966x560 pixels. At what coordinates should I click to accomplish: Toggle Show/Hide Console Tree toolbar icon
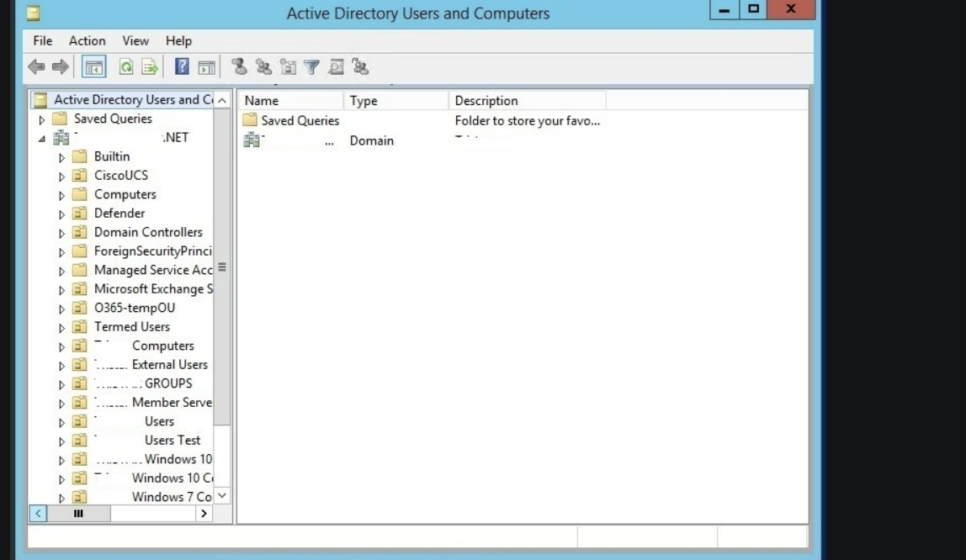pyautogui.click(x=93, y=67)
